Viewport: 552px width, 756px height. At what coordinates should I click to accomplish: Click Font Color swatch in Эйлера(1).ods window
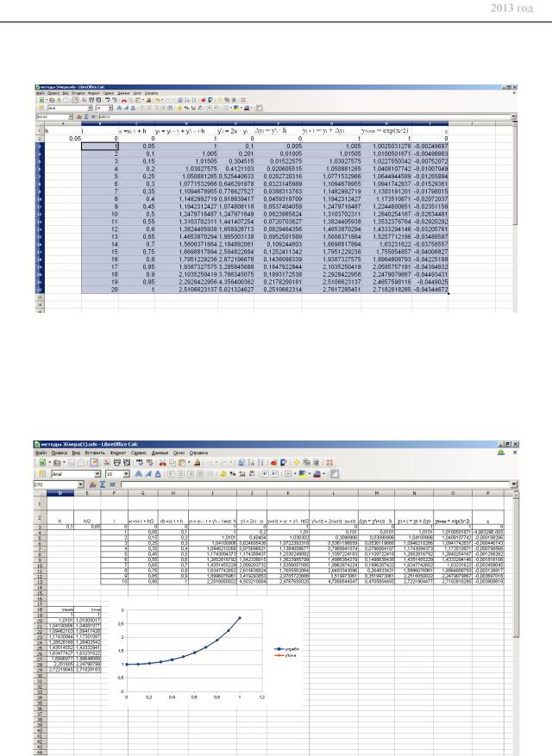click(x=317, y=474)
